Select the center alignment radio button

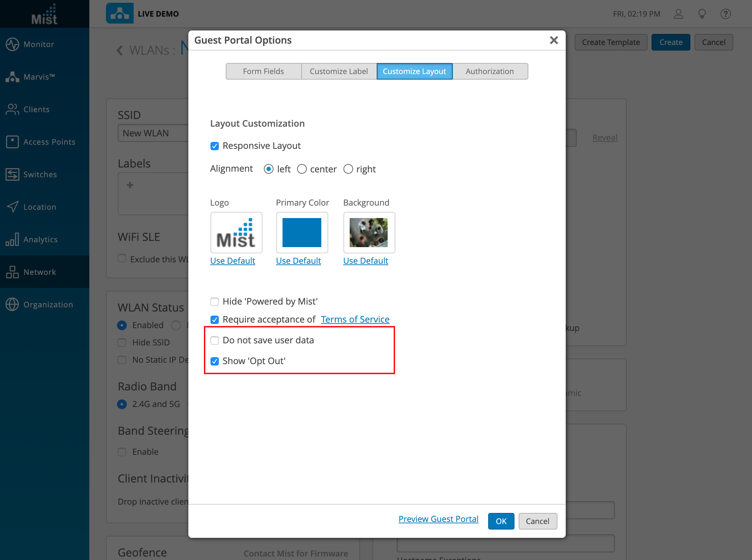click(x=302, y=169)
